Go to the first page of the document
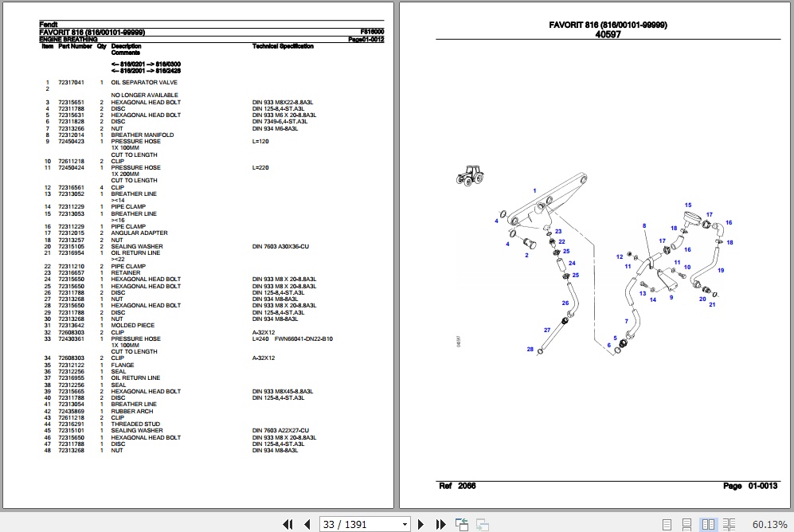The width and height of the screenshot is (794, 532). pos(287,524)
